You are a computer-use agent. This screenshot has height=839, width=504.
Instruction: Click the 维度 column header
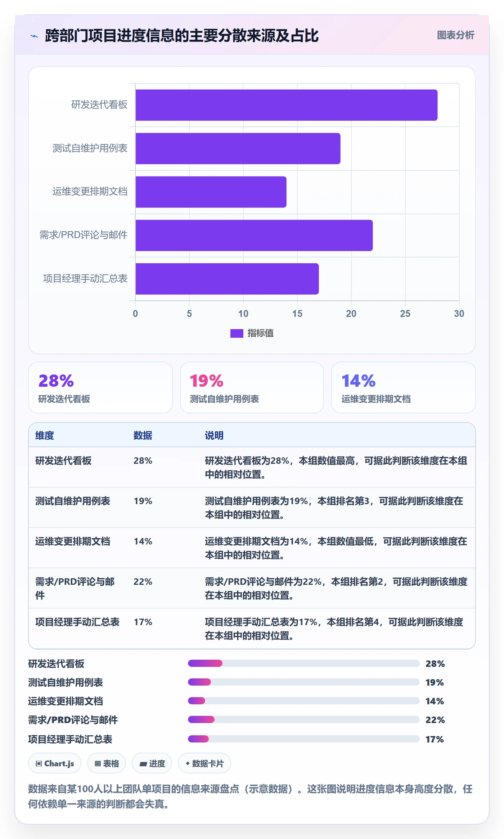click(x=45, y=435)
